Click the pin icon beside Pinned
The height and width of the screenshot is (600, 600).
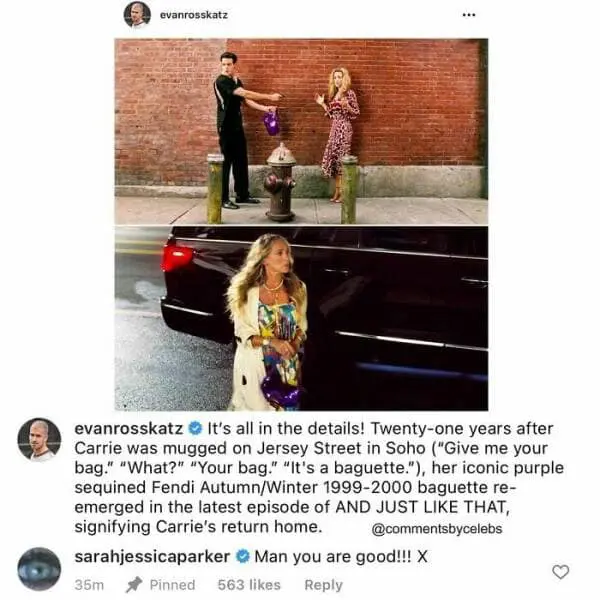(x=134, y=585)
